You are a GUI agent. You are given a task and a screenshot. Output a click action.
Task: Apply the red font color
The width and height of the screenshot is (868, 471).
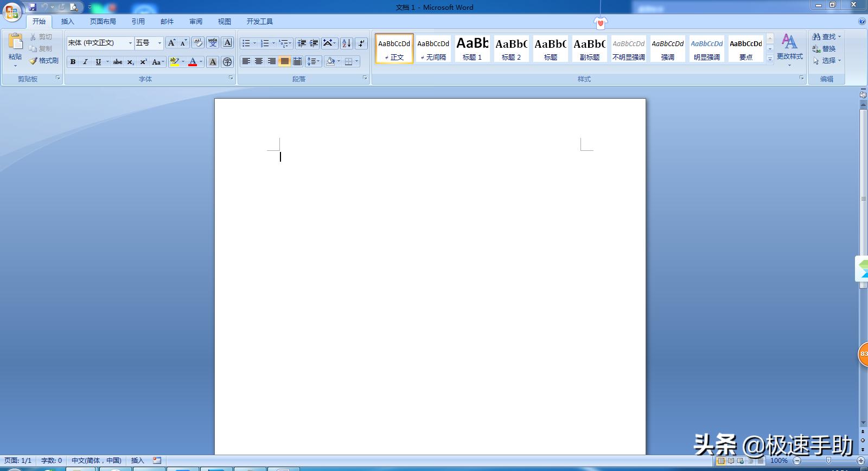[x=193, y=62]
